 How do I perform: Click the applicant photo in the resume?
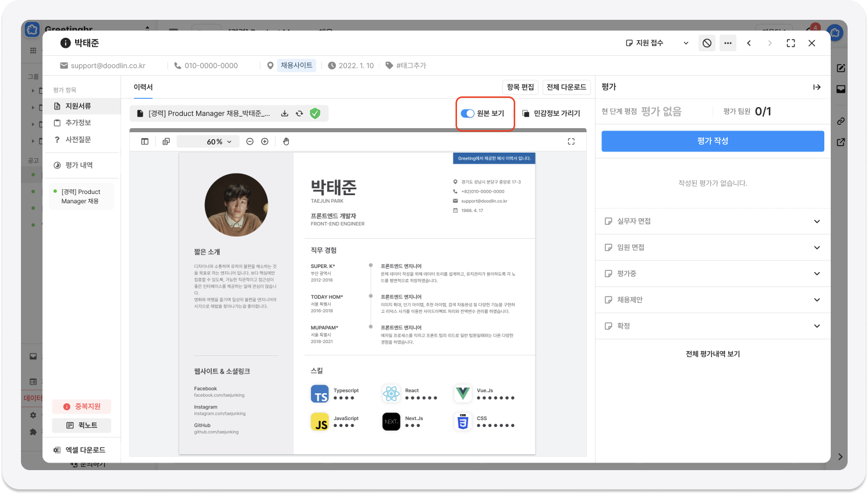(x=236, y=204)
